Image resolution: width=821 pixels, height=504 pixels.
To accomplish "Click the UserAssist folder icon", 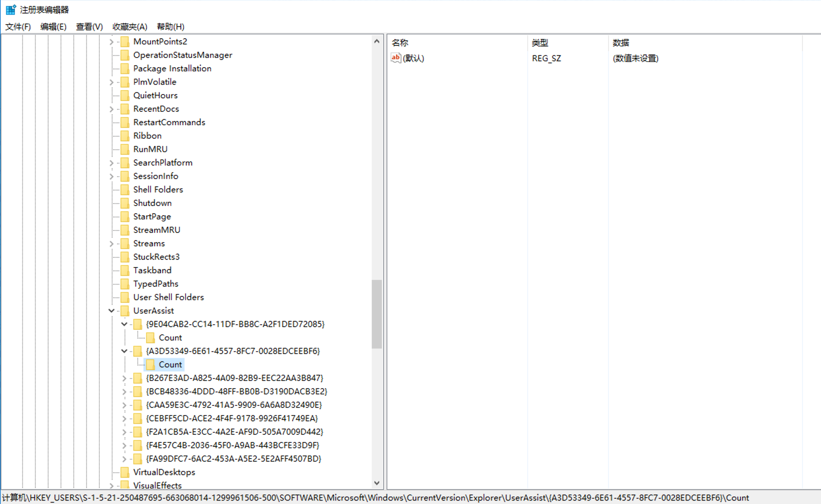I will point(125,311).
